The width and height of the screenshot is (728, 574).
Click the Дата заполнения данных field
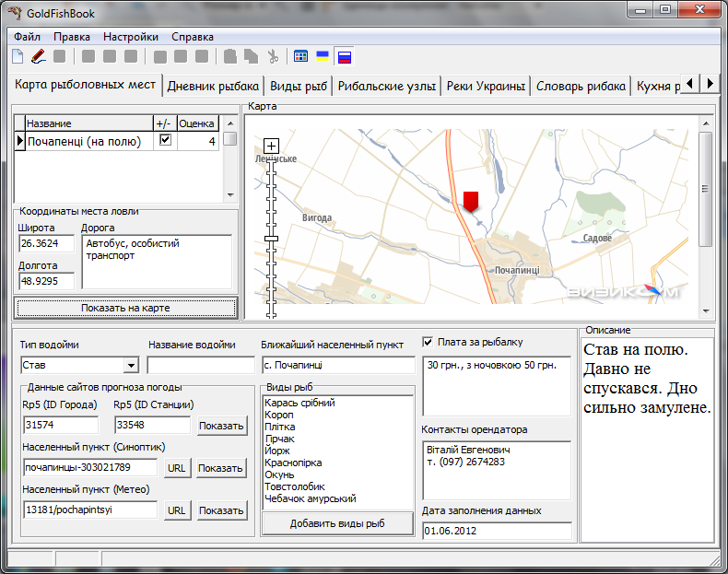click(x=497, y=531)
